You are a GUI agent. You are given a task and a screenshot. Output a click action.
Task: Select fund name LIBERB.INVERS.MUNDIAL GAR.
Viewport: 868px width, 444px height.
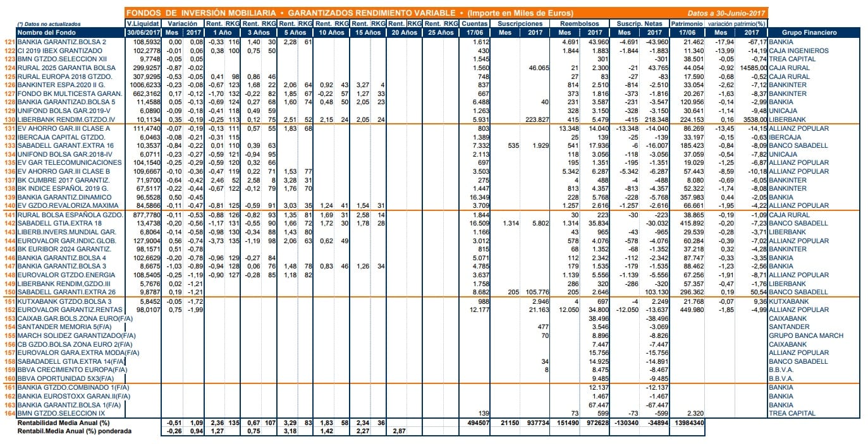point(67,232)
